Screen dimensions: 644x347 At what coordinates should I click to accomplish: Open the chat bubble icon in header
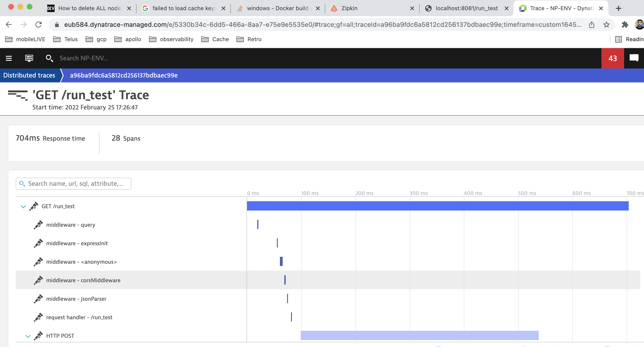click(634, 58)
